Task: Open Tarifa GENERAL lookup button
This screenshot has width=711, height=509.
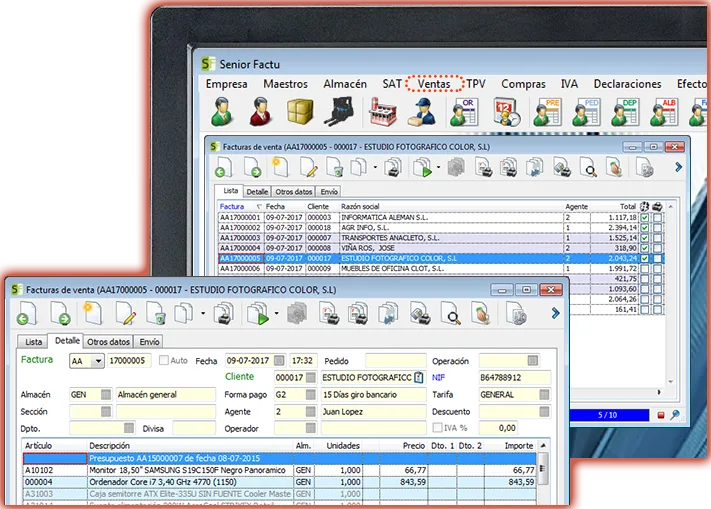Action: tap(544, 394)
